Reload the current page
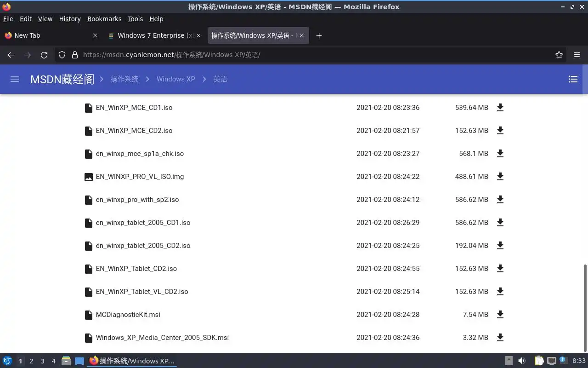The image size is (588, 368). point(44,55)
